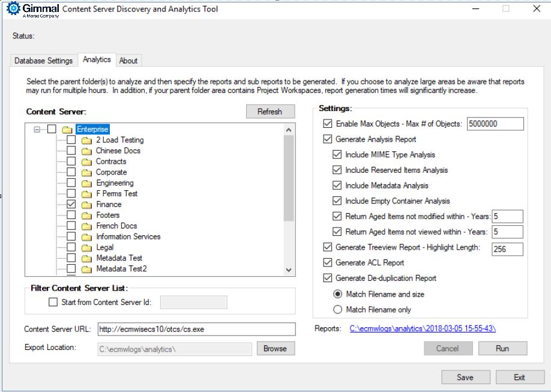Click the Information Services folder icon
This screenshot has width=551, height=392.
coord(86,237)
